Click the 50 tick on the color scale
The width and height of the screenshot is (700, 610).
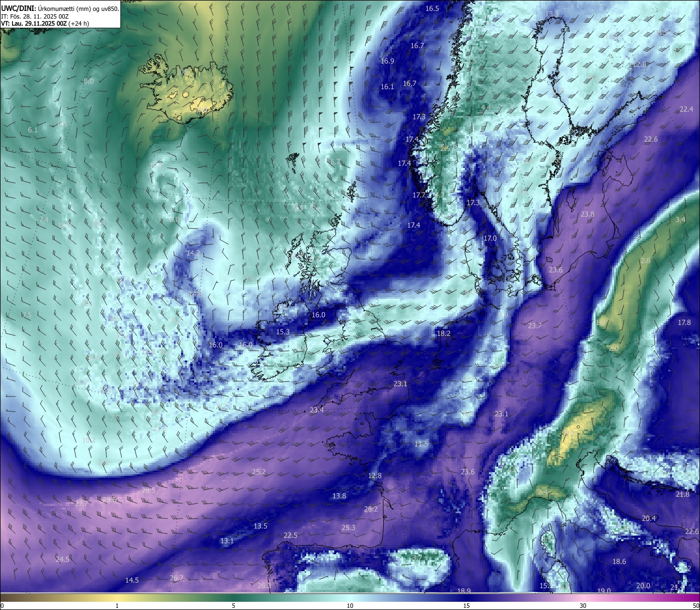pyautogui.click(x=695, y=606)
